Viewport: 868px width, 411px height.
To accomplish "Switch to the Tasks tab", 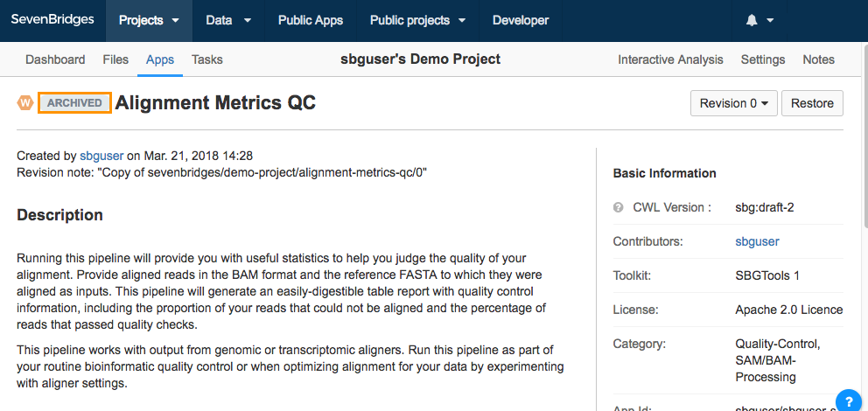I will click(207, 59).
